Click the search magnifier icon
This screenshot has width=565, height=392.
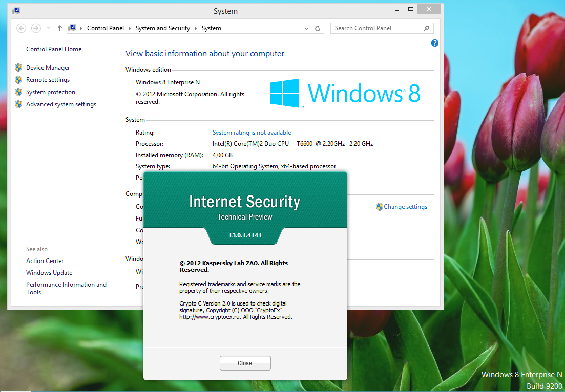coord(427,28)
